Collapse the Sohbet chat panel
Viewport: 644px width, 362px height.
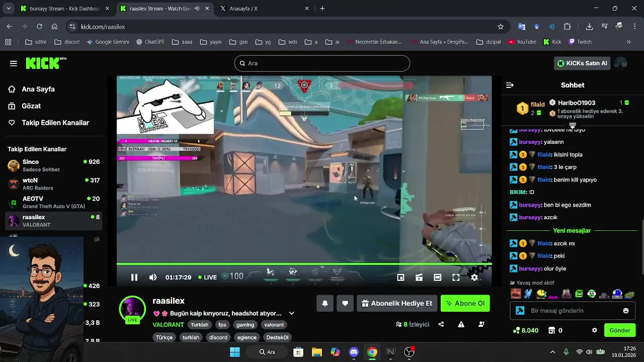[510, 85]
